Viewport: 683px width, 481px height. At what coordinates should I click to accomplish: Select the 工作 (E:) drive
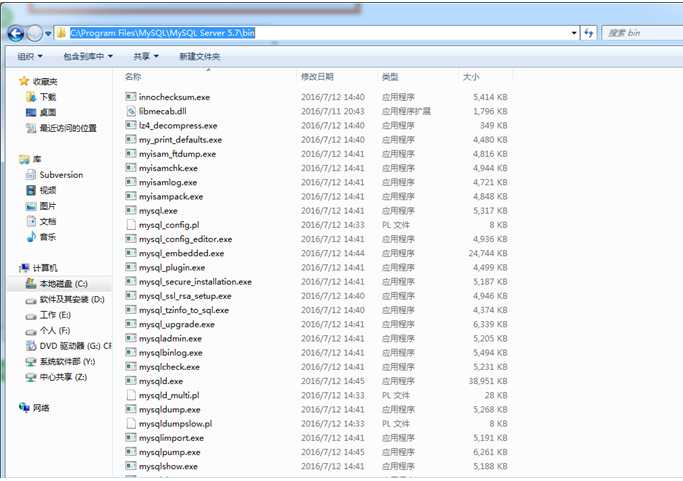pos(55,315)
